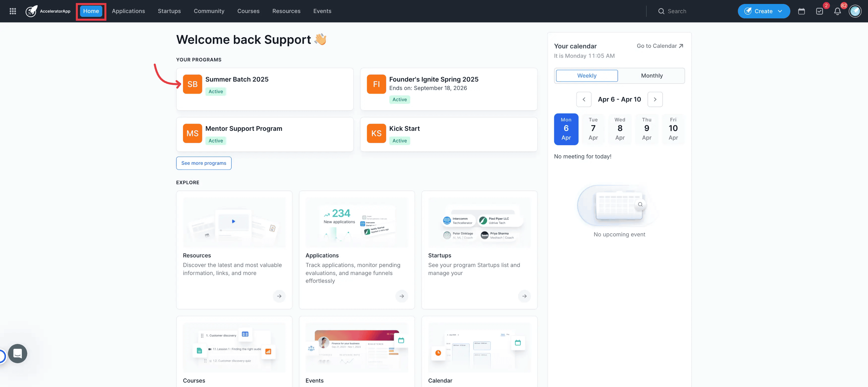
Task: Go to next week in calendar
Action: 655,99
